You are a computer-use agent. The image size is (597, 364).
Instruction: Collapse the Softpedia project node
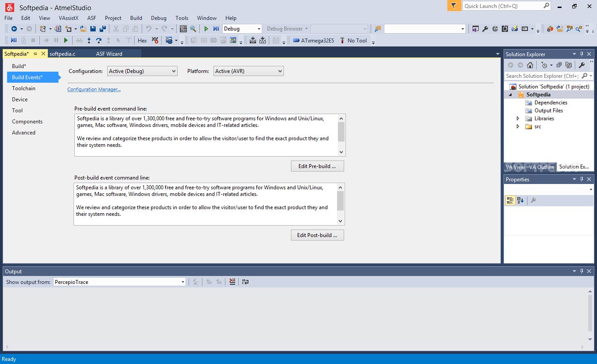point(510,95)
